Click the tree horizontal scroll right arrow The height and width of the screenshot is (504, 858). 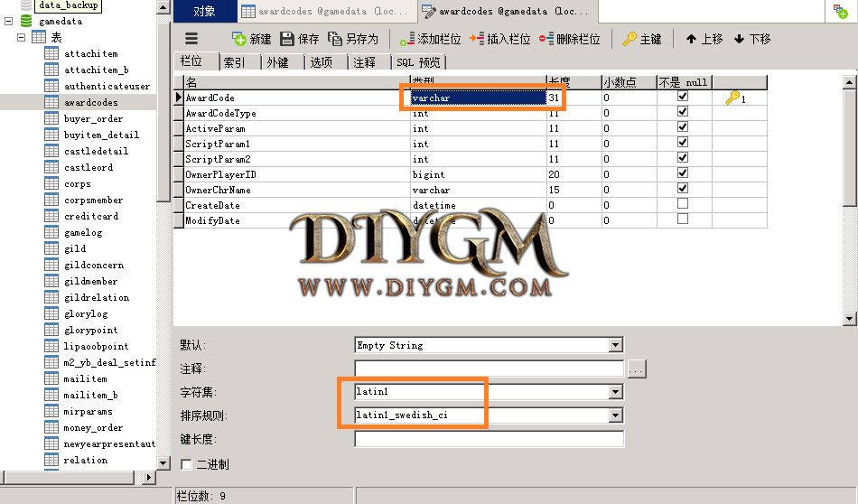[x=148, y=477]
